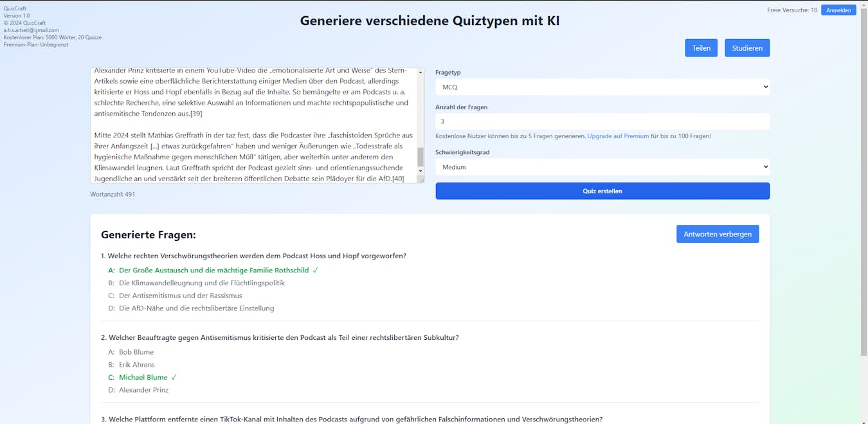
Task: Select answer C: Der Antisemitismus und der Rassismus
Action: pos(175,296)
